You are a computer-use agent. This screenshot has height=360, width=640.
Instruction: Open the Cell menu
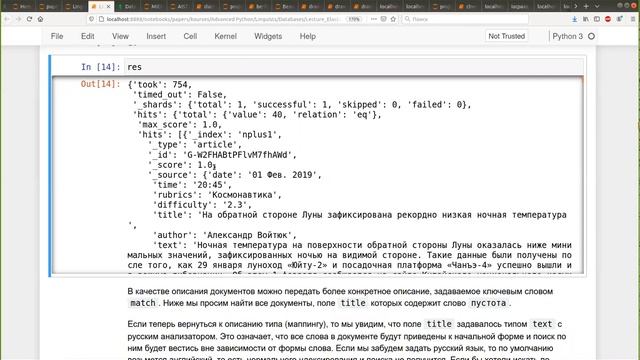click(190, 36)
